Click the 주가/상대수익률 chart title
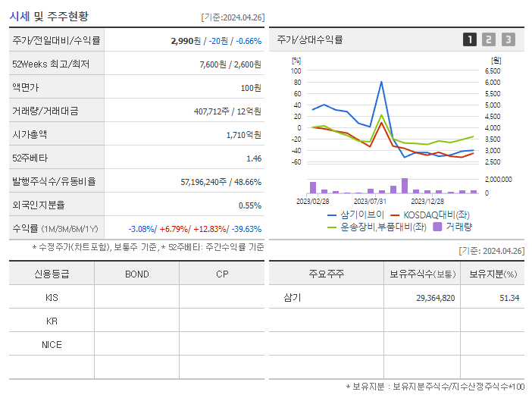 (310, 39)
